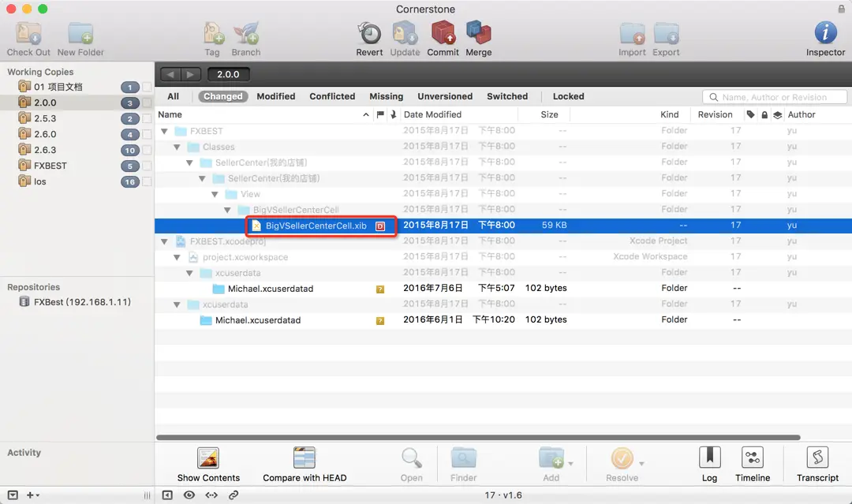Screen dimensions: 852x504
Task: Select the All filter tab
Action: (174, 96)
